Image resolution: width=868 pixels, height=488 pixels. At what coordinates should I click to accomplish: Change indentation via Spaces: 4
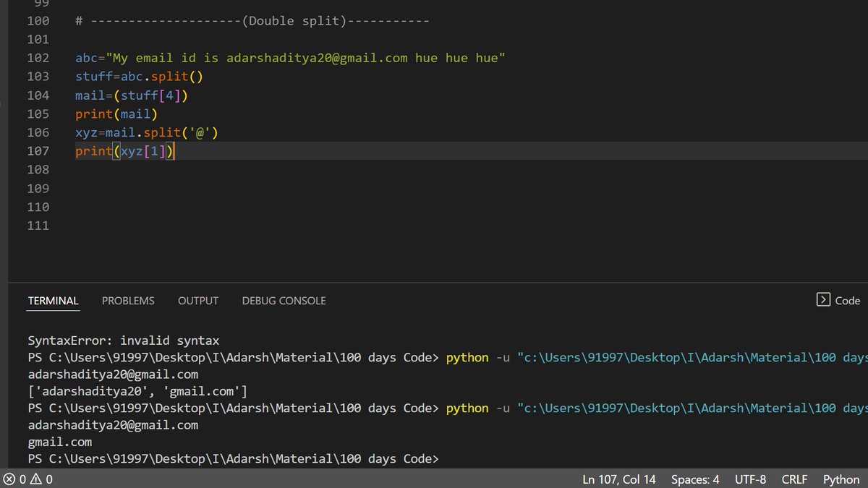[695, 479]
